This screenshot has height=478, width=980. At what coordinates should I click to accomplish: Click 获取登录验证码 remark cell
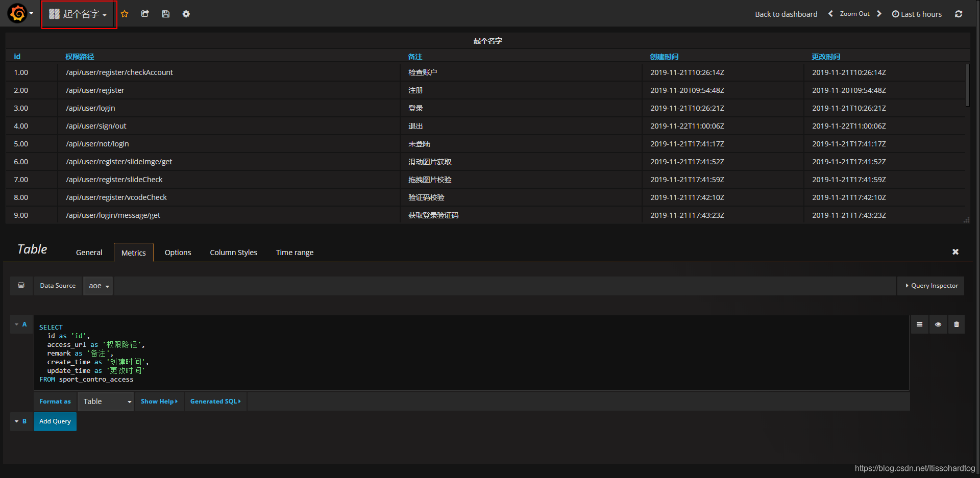click(521, 215)
